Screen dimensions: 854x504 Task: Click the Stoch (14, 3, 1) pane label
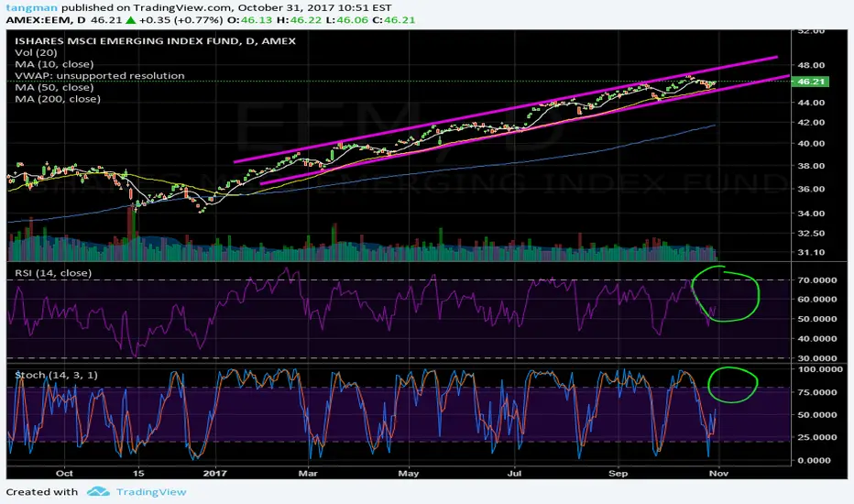pyautogui.click(x=56, y=375)
